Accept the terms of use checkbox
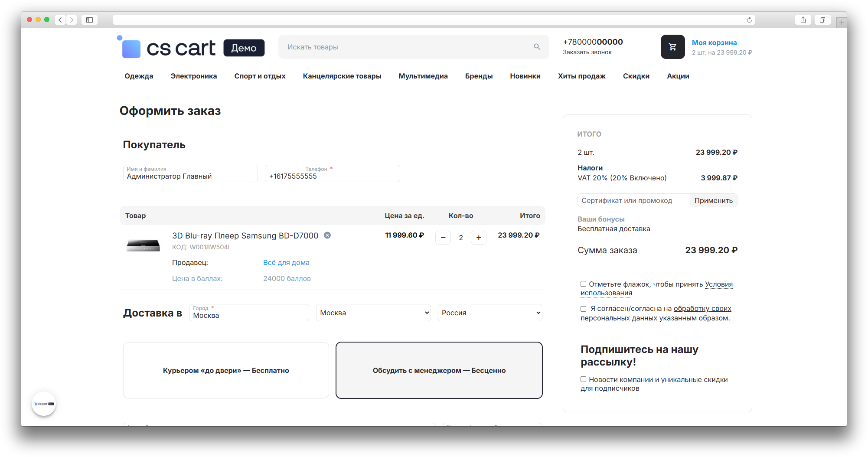 coord(583,284)
